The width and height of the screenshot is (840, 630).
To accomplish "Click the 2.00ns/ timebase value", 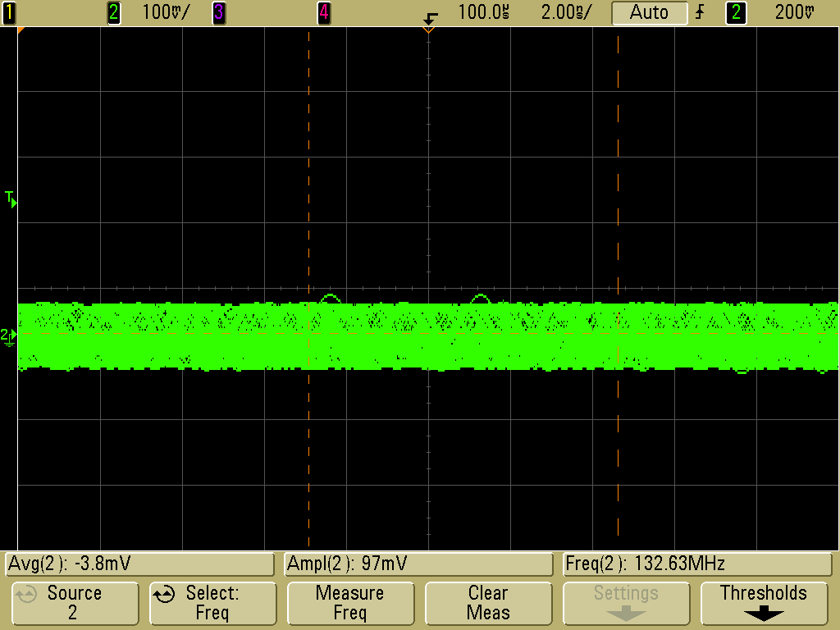I will tap(566, 12).
